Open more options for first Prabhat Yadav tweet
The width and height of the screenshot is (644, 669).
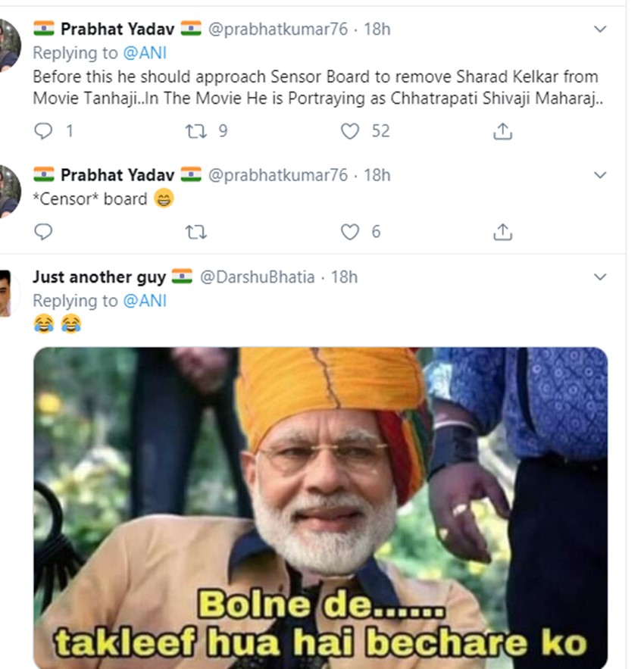tap(600, 30)
